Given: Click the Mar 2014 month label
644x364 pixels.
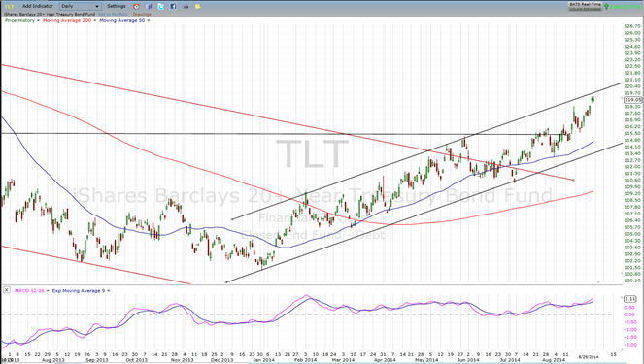Looking at the screenshot, I should click(x=343, y=360).
